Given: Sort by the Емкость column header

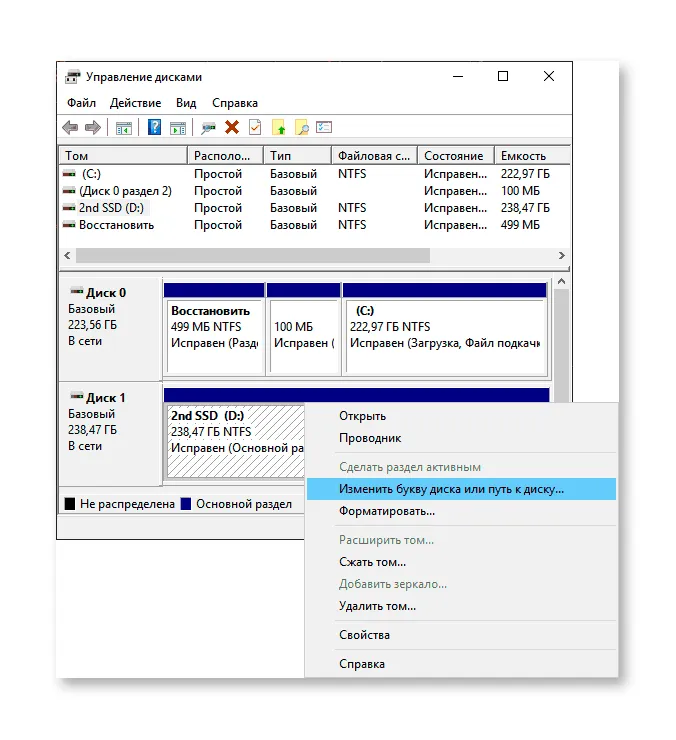Looking at the screenshot, I should [x=532, y=155].
